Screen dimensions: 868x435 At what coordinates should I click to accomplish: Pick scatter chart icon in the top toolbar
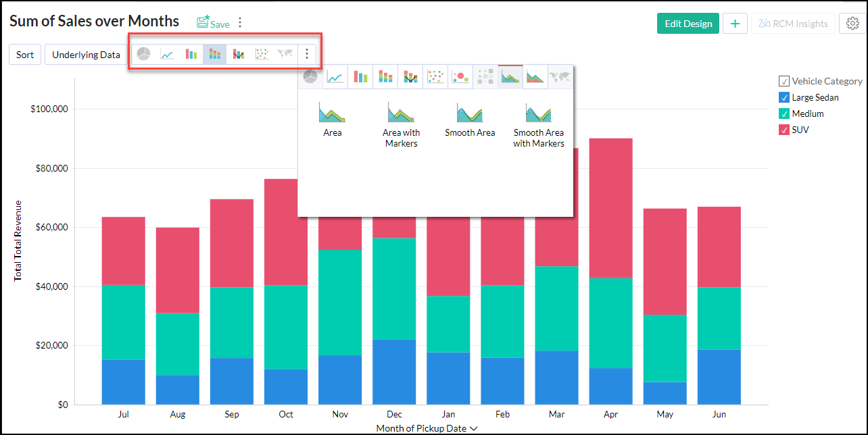[x=262, y=55]
